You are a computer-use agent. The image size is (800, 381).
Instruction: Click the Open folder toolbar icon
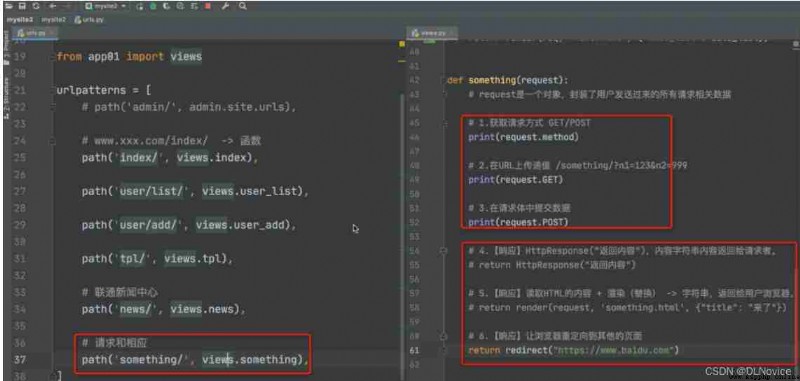9,6
